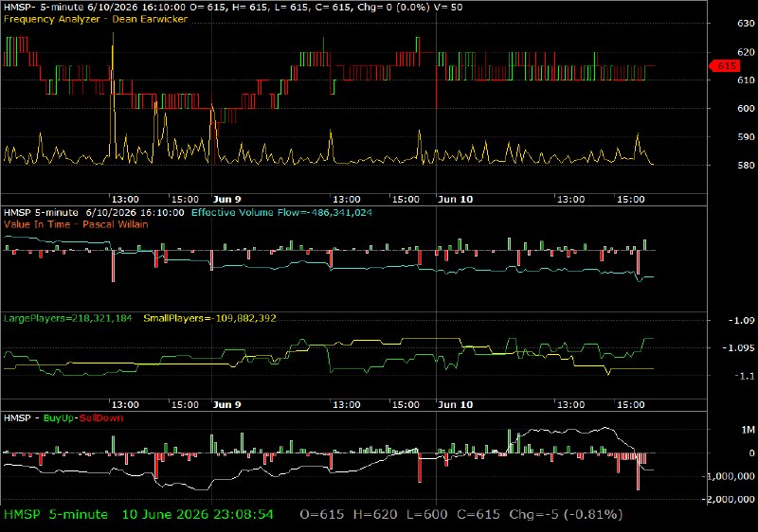Click the 600 price axis label
Viewport: 758px width, 532px height.
click(x=746, y=109)
